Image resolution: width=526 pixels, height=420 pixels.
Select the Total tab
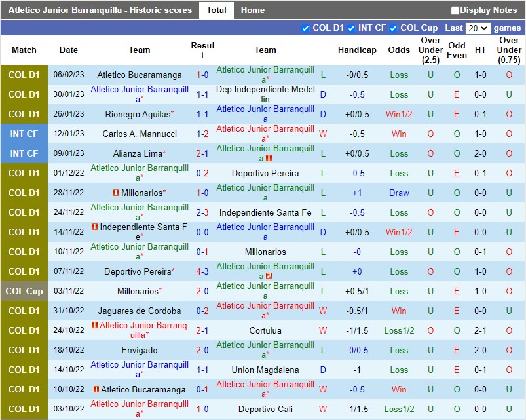pos(216,10)
